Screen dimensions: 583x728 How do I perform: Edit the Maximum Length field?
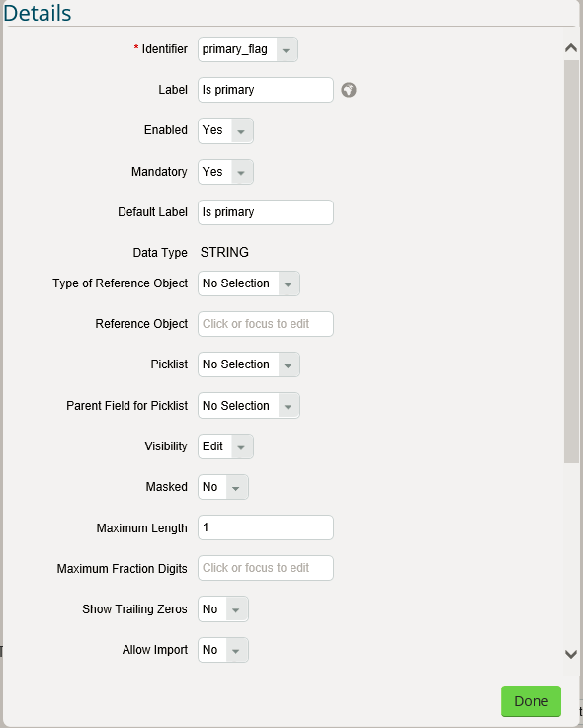266,527
